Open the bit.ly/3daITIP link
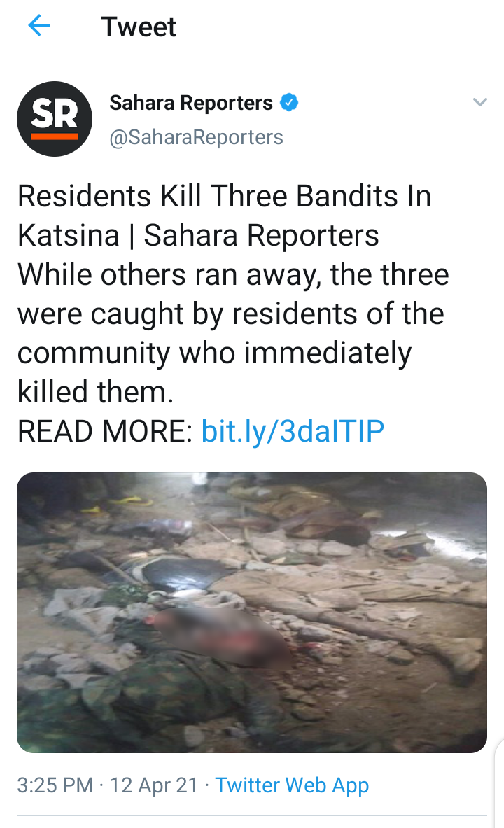 coord(293,431)
